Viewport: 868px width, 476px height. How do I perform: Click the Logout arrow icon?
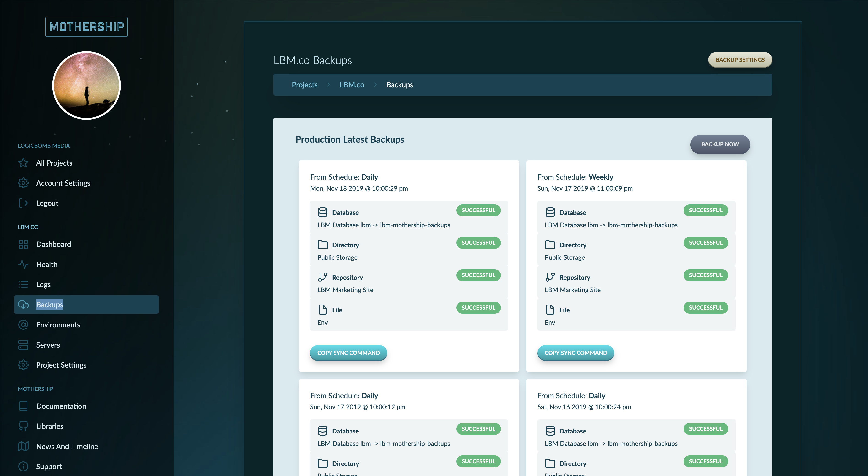click(x=23, y=203)
